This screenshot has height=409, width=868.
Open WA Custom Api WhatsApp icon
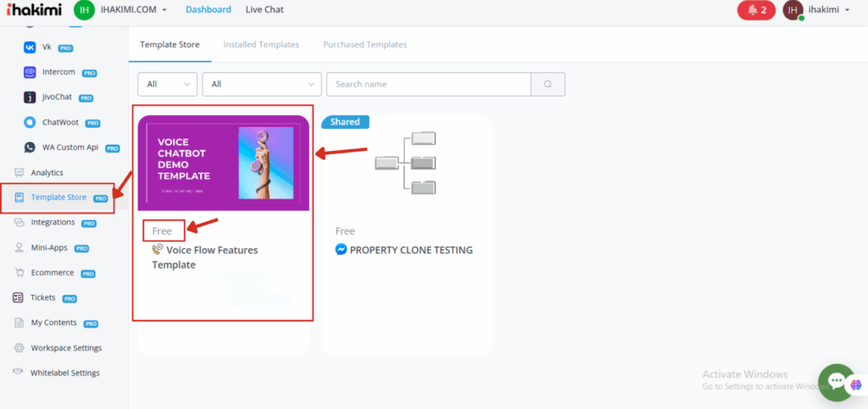click(x=29, y=147)
